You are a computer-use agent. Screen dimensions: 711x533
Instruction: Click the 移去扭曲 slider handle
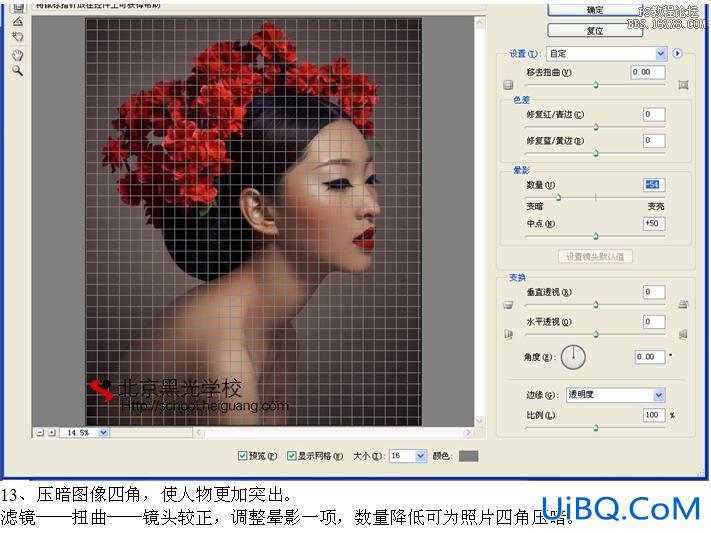click(x=596, y=85)
